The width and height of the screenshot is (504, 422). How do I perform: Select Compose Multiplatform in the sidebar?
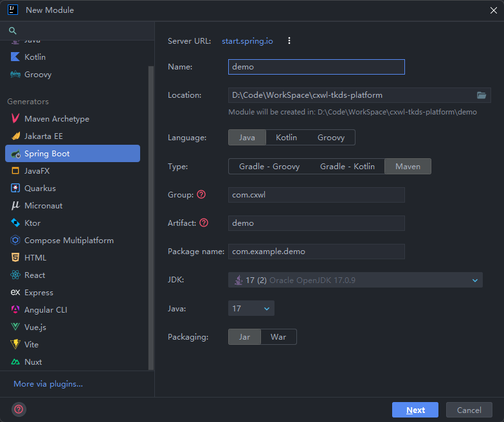point(69,241)
